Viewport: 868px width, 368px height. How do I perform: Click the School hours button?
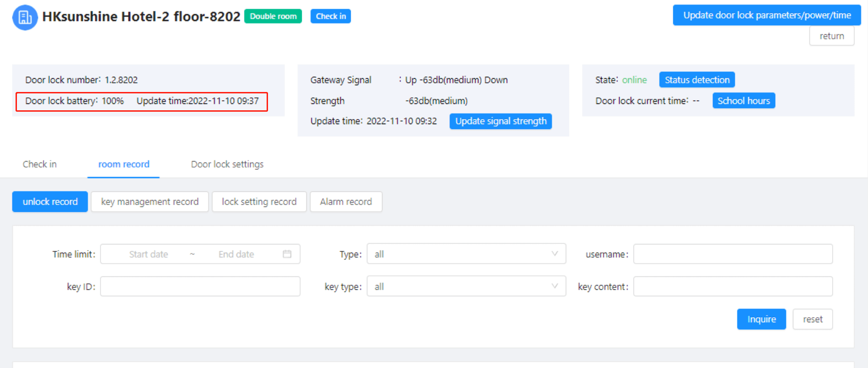[x=743, y=101]
